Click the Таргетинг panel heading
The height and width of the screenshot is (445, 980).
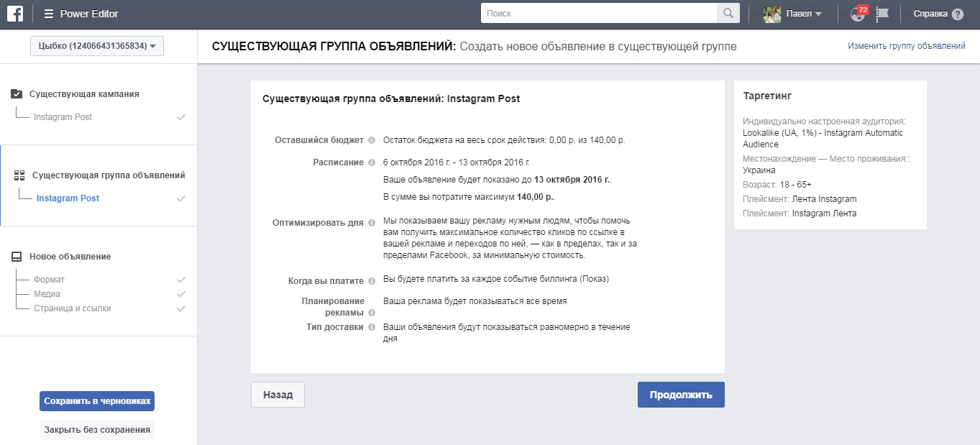(767, 96)
